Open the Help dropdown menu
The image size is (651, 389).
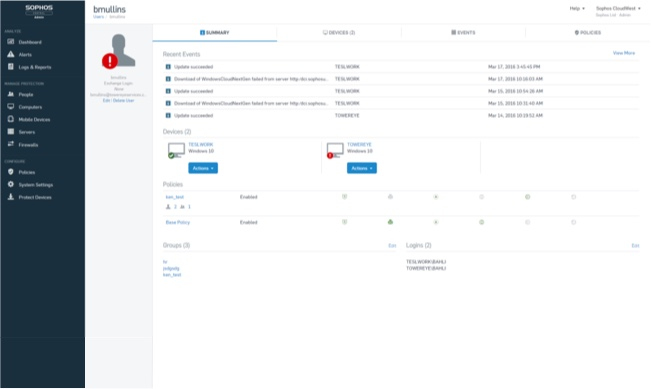pos(577,8)
